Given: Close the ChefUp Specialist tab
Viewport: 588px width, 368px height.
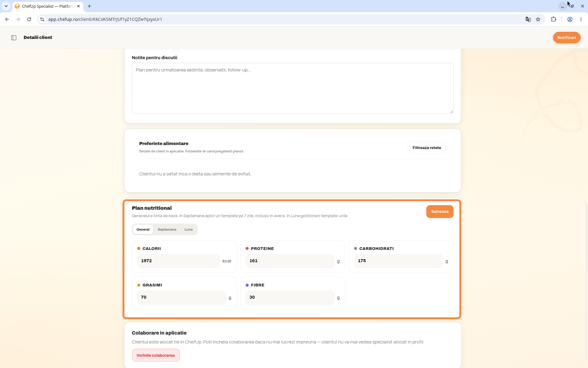Looking at the screenshot, I should [x=78, y=6].
